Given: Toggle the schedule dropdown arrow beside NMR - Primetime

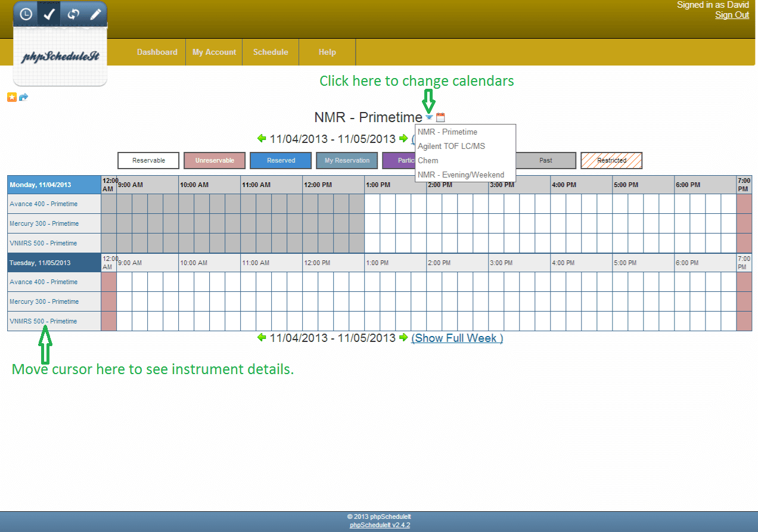Looking at the screenshot, I should 429,117.
